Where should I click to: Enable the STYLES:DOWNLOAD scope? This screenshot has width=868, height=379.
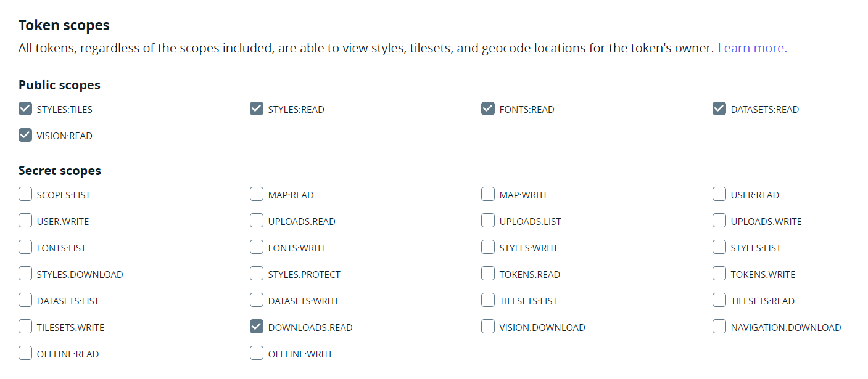[x=25, y=274]
